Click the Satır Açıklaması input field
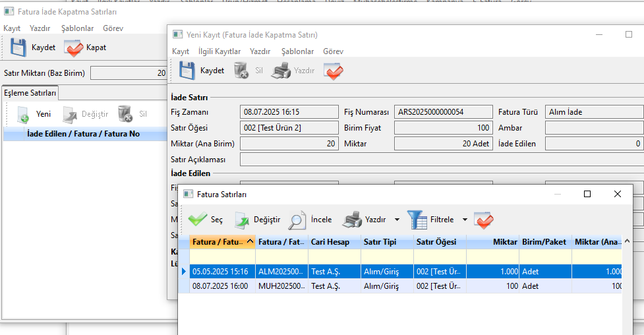The width and height of the screenshot is (644, 335). pos(442,160)
